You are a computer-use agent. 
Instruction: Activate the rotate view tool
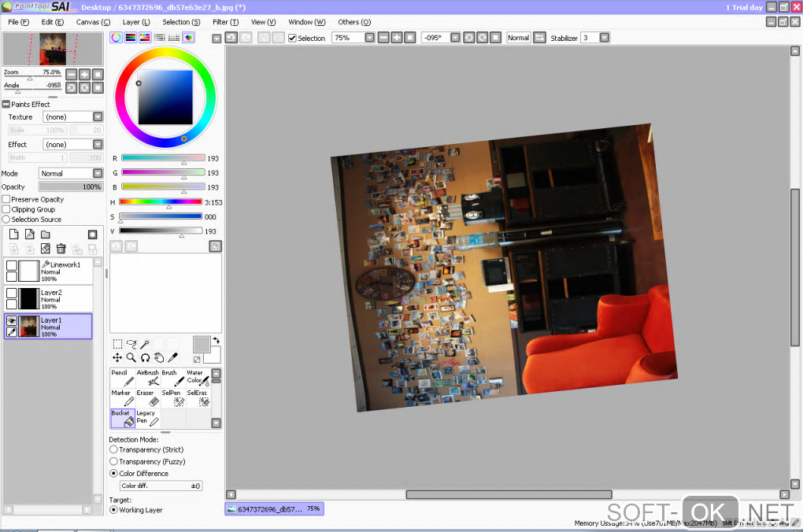coord(146,357)
